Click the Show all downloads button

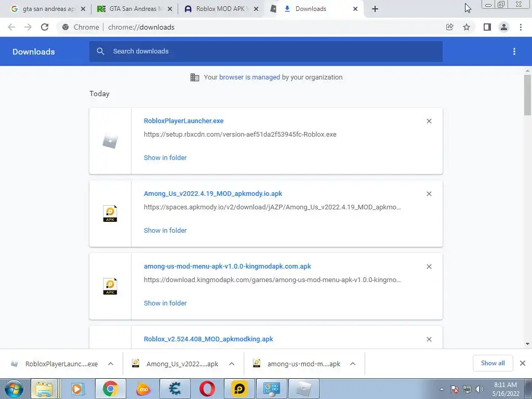click(x=493, y=363)
